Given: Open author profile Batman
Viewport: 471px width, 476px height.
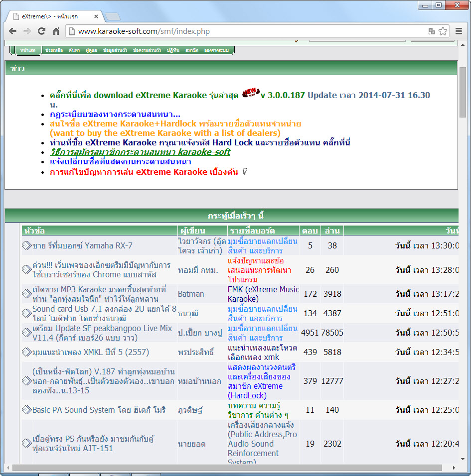Looking at the screenshot, I should 191,294.
